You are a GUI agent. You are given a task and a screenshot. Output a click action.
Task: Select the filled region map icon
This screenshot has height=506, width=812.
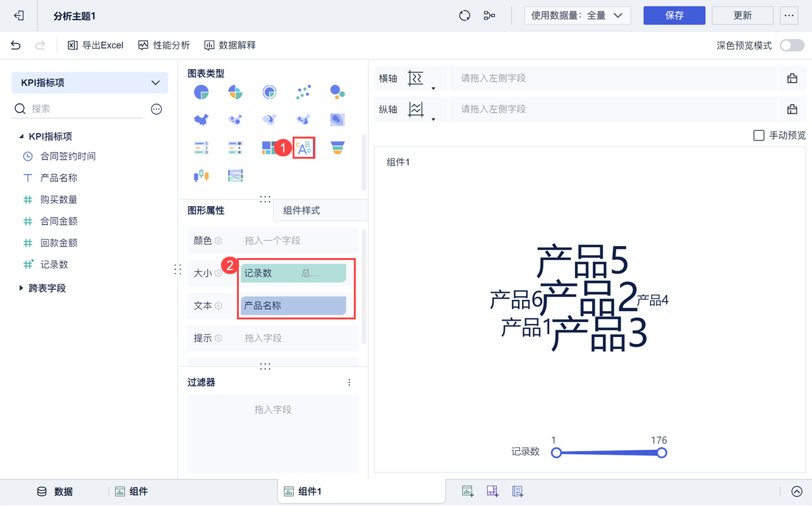tap(202, 119)
